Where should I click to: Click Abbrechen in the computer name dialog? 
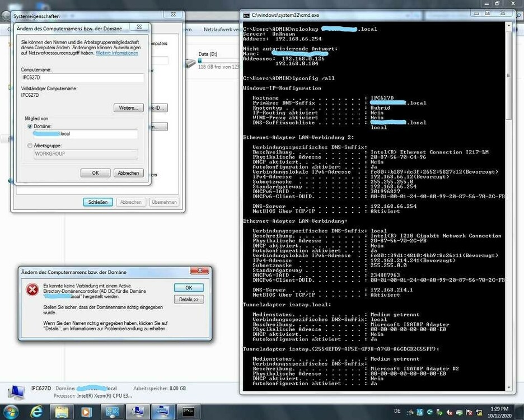coord(128,173)
